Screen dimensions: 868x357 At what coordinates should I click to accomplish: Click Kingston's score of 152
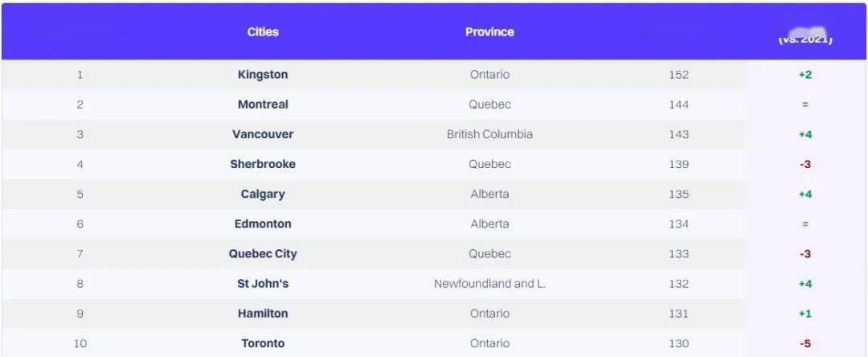678,75
